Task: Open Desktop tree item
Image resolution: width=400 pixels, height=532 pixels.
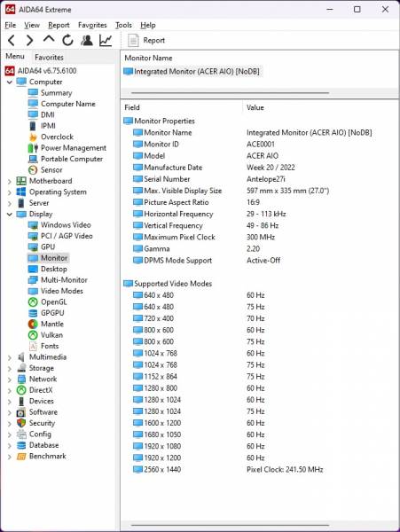Action: (x=53, y=269)
